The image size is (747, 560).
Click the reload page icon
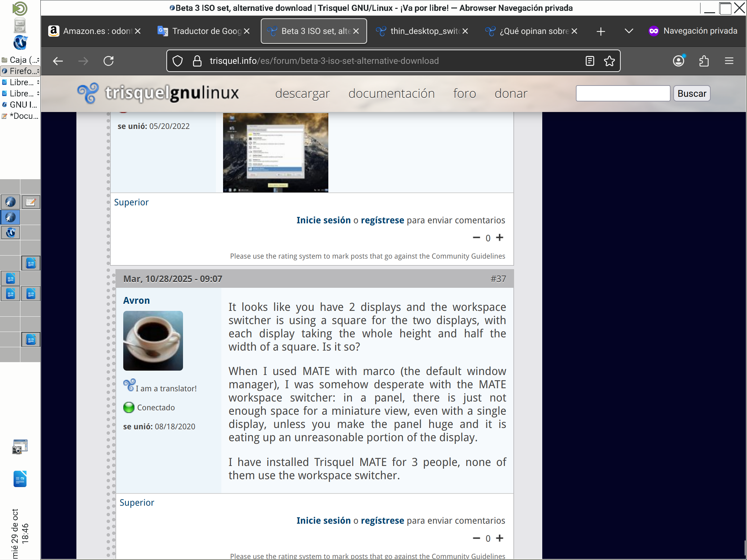click(x=109, y=61)
